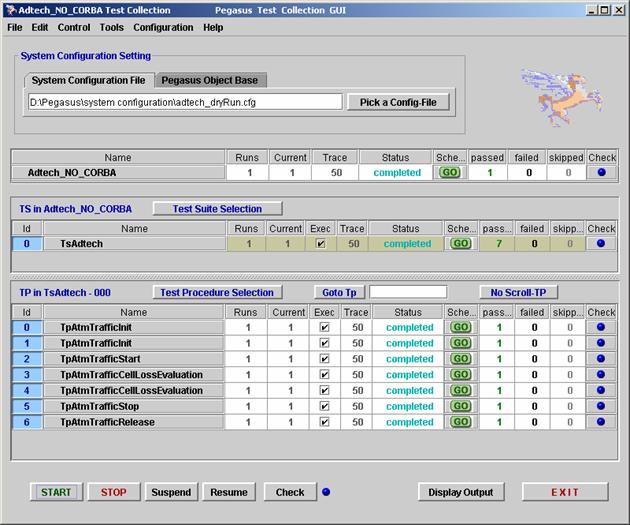This screenshot has width=630, height=525.
Task: Select TpAtmTrafficStop name cell
Action: coord(134,406)
